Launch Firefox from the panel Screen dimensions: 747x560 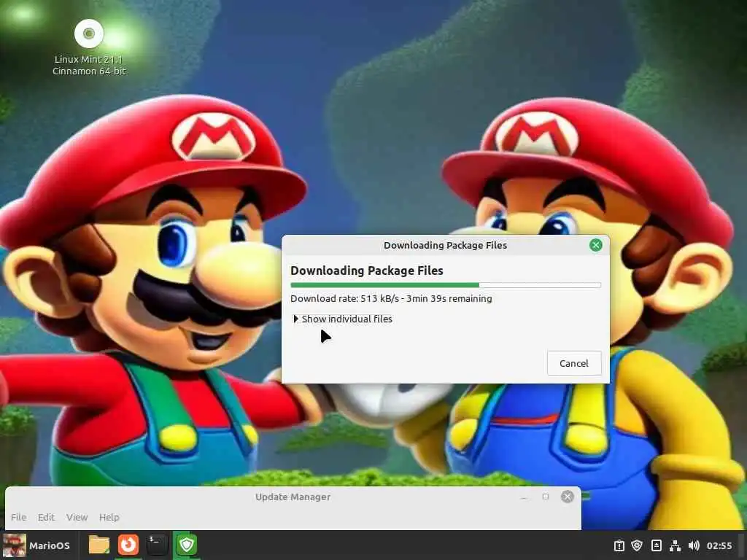coord(128,545)
